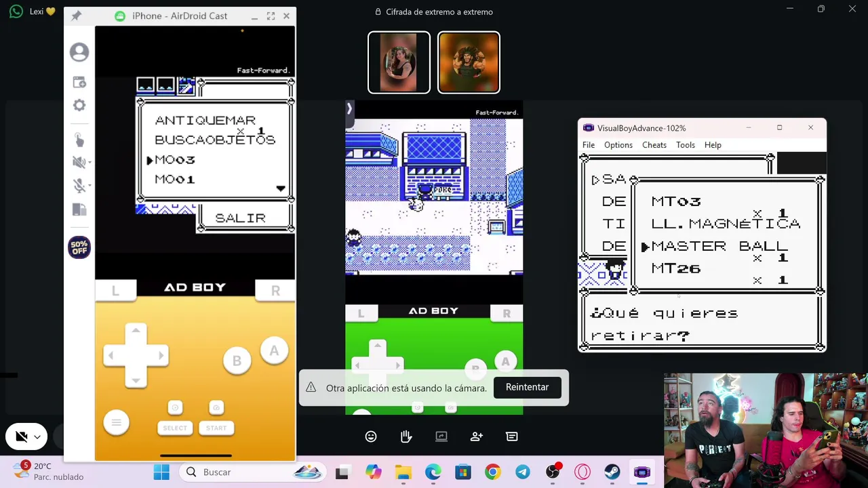Open Microsoft Store from the taskbar
868x488 pixels.
pos(462,472)
